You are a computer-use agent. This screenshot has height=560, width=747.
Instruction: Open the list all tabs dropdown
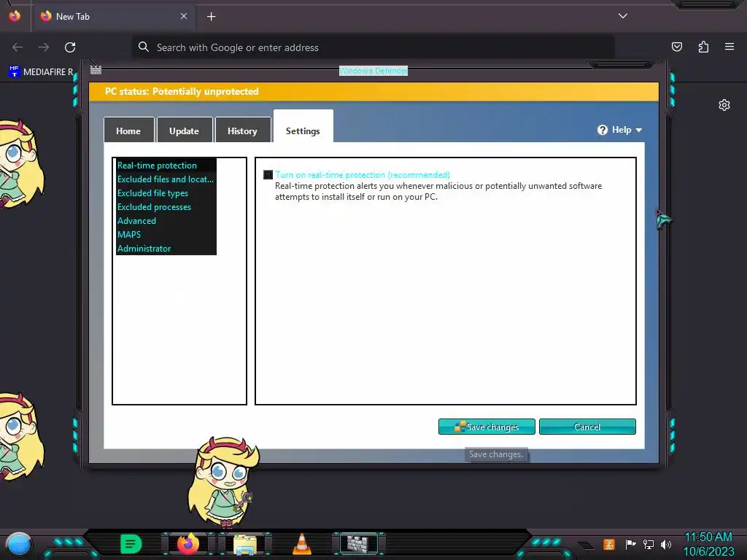tap(623, 16)
